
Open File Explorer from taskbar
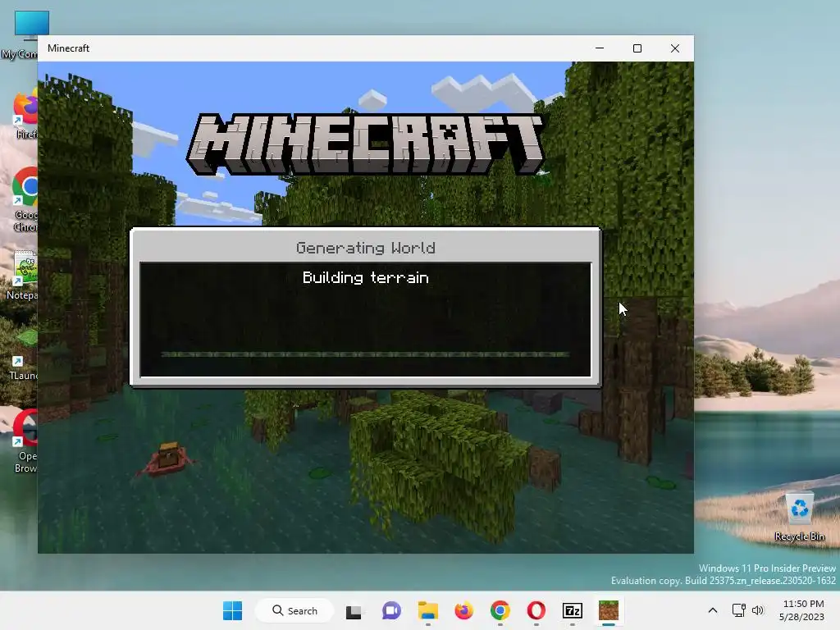click(x=428, y=610)
